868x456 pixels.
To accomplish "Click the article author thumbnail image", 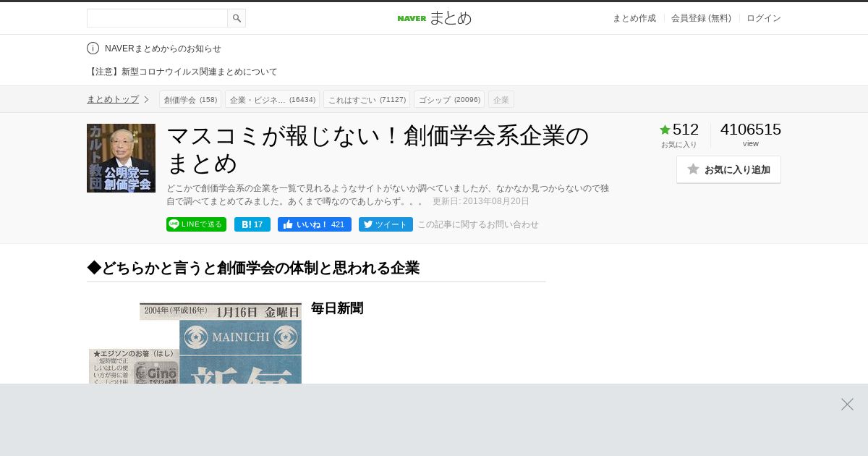I will click(121, 158).
